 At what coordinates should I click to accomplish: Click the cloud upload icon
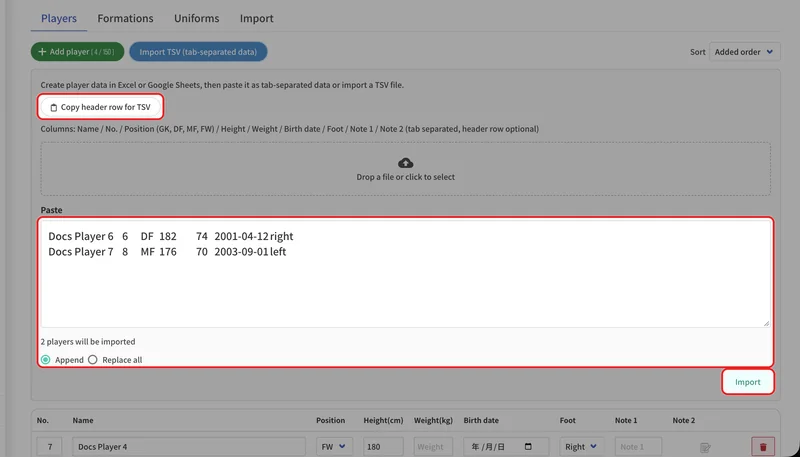click(406, 163)
